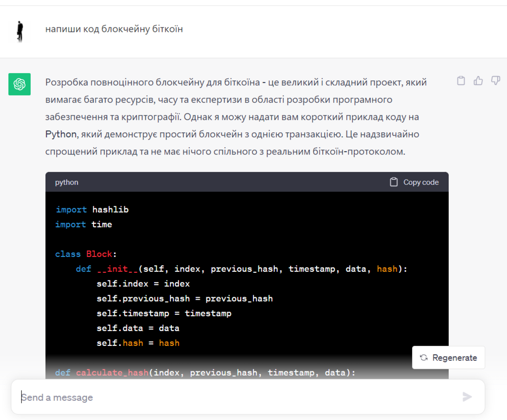
Task: Click the 'def calculate_hash' function line
Action: pos(205,372)
